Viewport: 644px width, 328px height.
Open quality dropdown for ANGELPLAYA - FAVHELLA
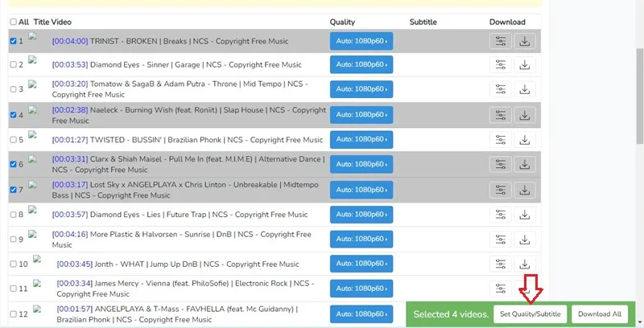[361, 314]
